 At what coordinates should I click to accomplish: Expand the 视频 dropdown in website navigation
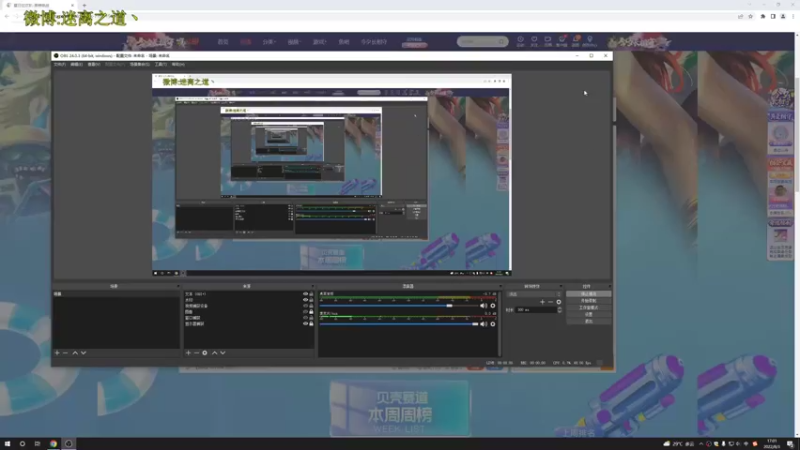pos(294,42)
